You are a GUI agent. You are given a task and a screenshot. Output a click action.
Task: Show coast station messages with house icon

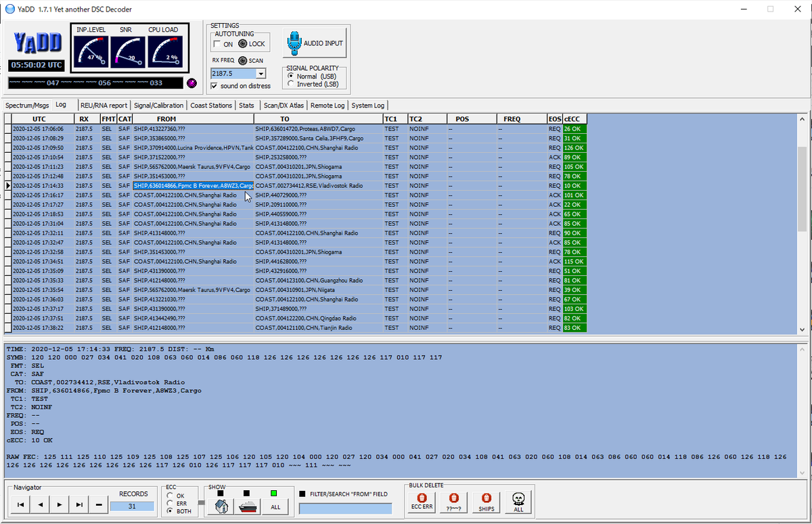pos(221,506)
